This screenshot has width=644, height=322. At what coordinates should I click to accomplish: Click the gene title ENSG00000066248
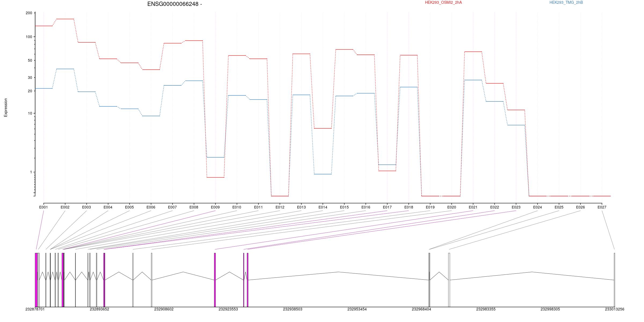(174, 4)
